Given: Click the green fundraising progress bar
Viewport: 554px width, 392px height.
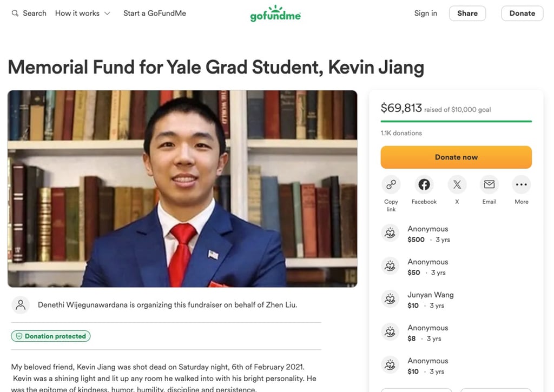Looking at the screenshot, I should 456,120.
